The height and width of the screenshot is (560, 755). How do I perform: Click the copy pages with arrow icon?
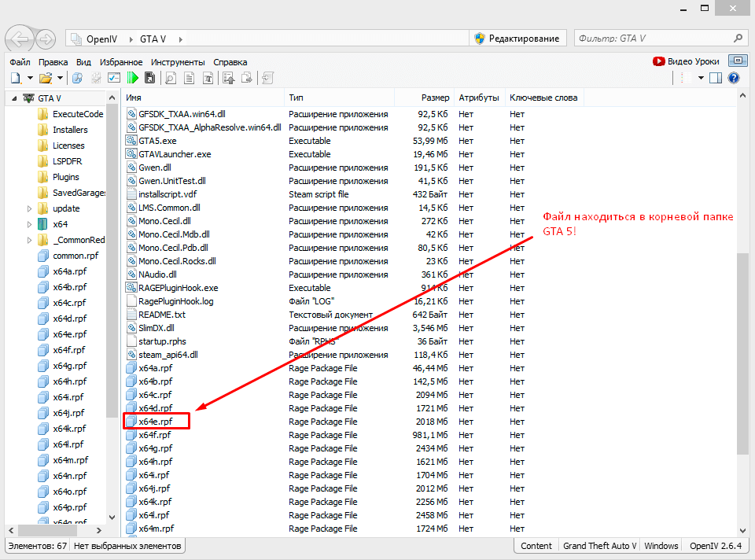pos(247,78)
